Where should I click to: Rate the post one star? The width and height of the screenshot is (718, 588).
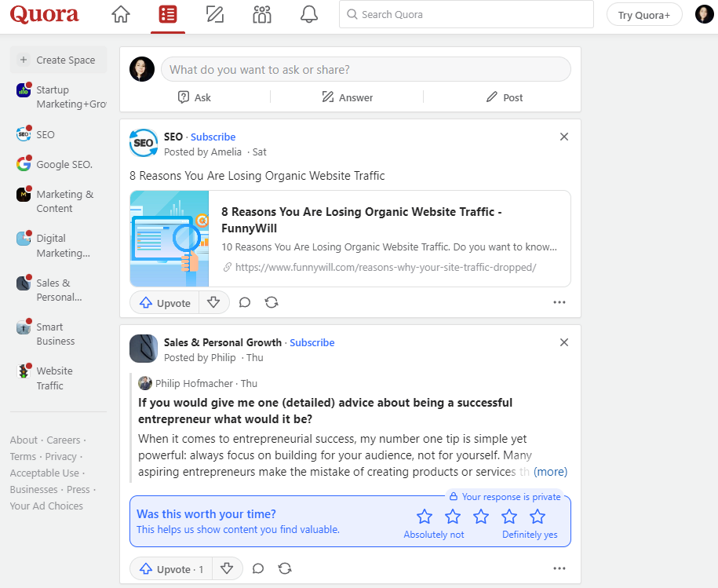(425, 517)
